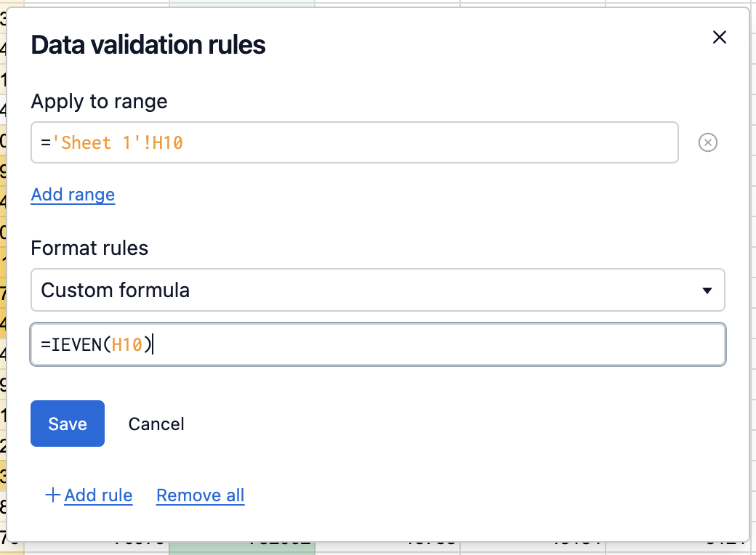Click the plus icon beside Add rule
This screenshot has height=555, width=756.
coord(52,495)
